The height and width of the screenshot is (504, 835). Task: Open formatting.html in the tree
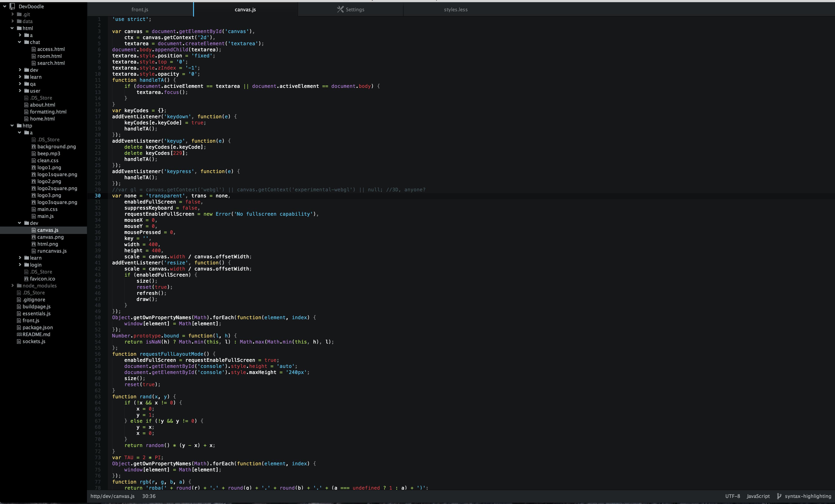(48, 112)
